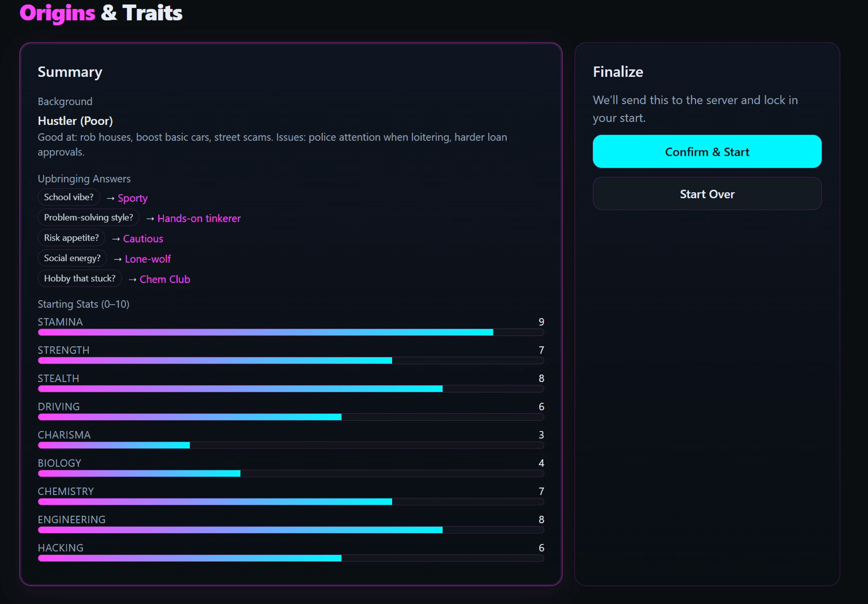Click the Chemistry stat bar
The height and width of the screenshot is (604, 868).
290,502
